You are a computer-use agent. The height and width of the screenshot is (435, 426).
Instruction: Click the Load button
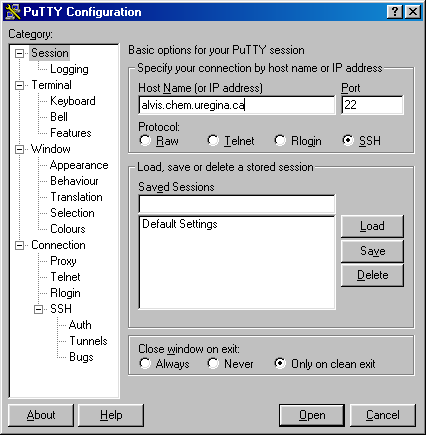pyautogui.click(x=372, y=226)
